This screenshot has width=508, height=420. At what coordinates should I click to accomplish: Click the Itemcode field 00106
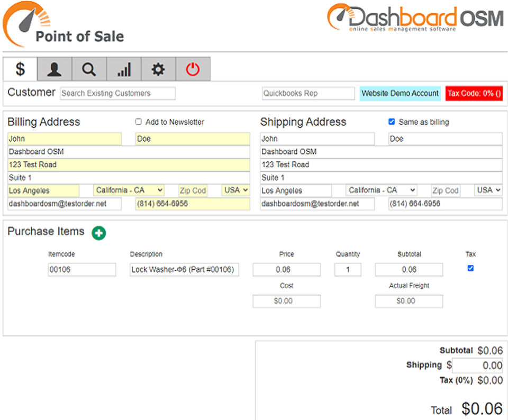(x=82, y=269)
